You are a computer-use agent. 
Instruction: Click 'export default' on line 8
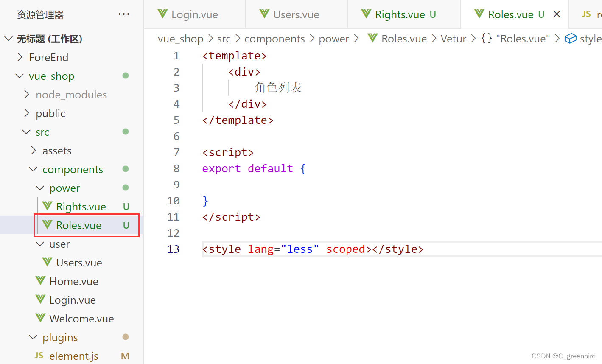click(248, 168)
